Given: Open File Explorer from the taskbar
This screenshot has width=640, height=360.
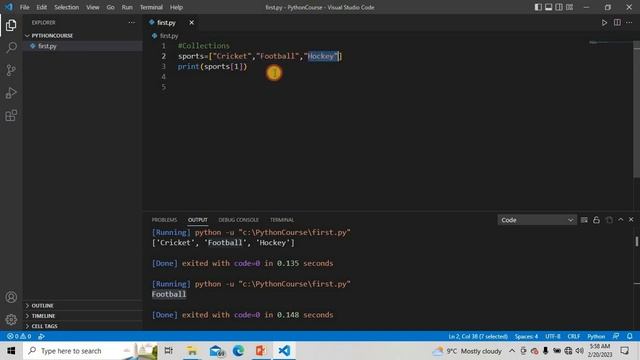Looking at the screenshot, I should click(192, 351).
